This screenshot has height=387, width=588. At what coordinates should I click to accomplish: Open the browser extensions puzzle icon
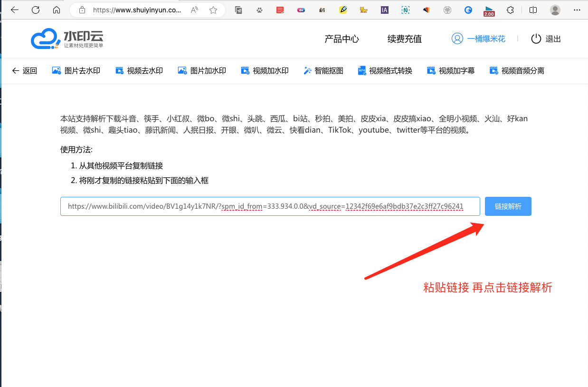(510, 10)
